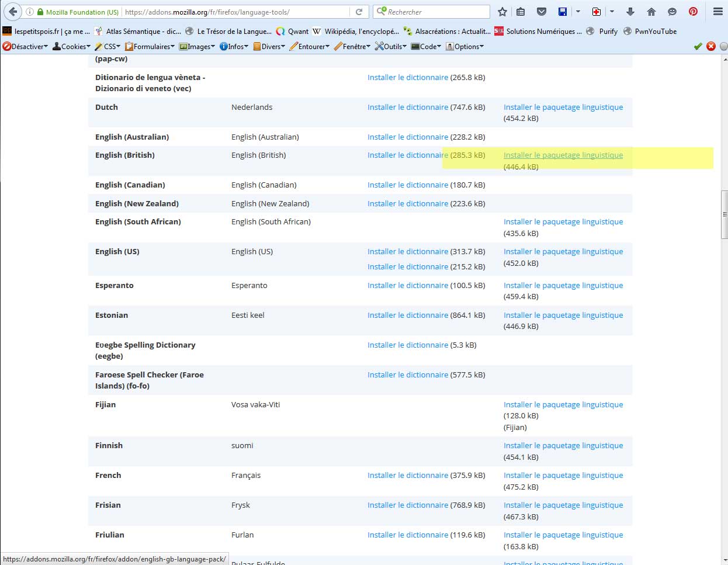Install the English (British) language pack
This screenshot has width=728, height=565.
pyautogui.click(x=563, y=155)
